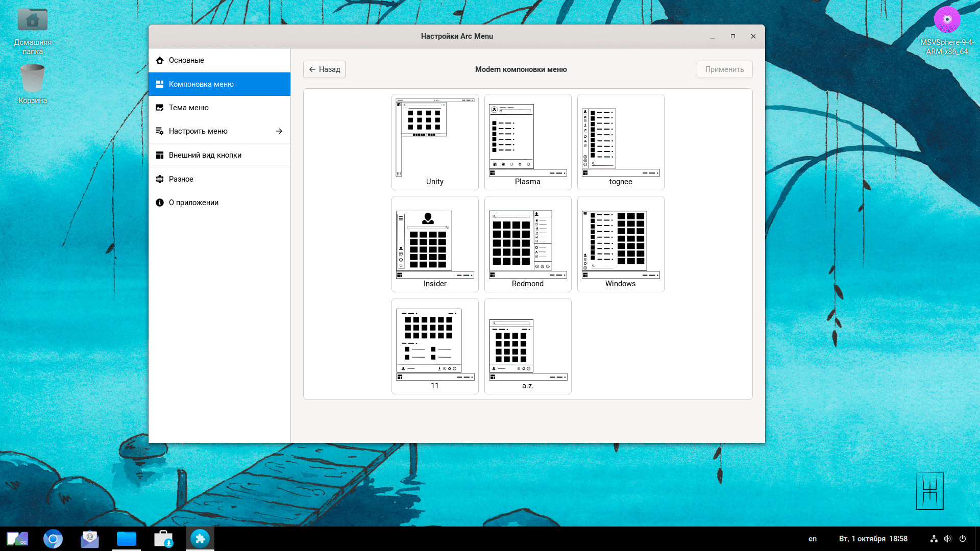980x551 pixels.
Task: Pick the tognee menu layout
Action: 621,142
